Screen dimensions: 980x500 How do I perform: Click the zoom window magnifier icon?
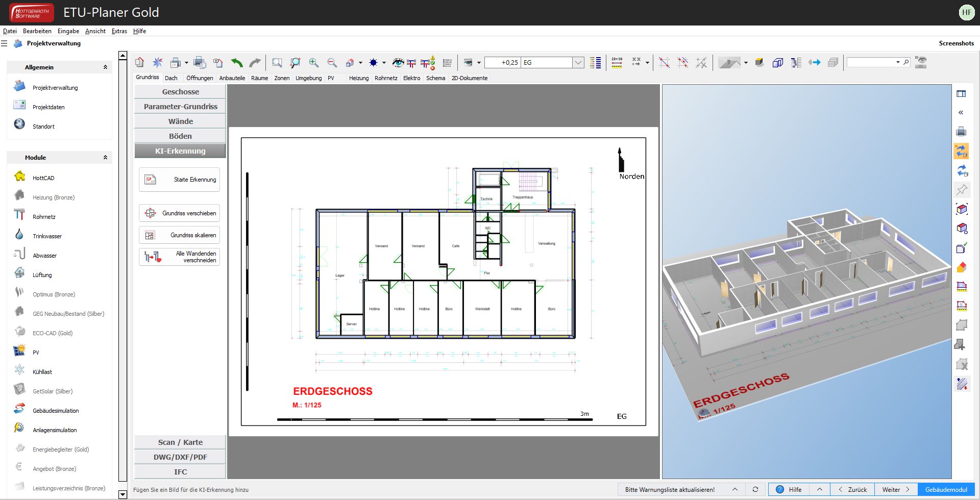277,63
